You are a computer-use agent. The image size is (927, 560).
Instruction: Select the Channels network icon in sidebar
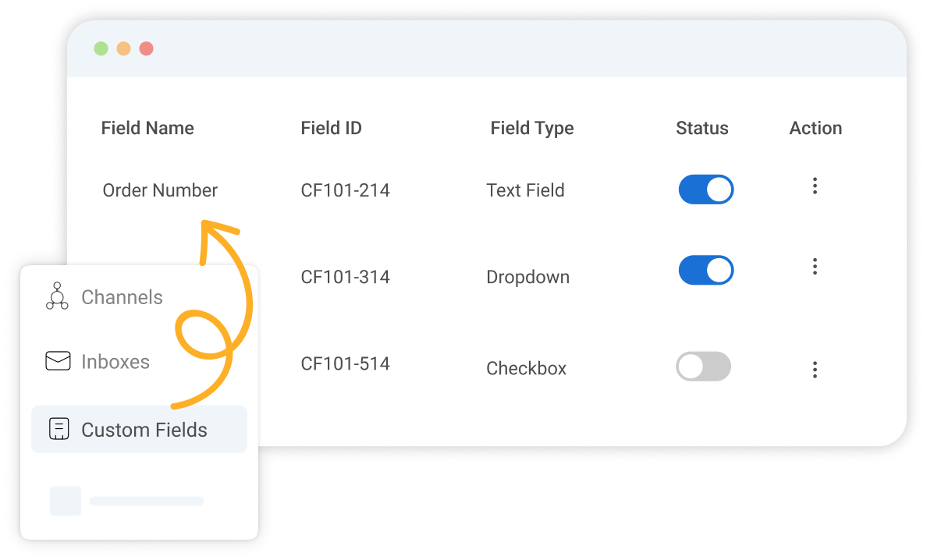click(x=56, y=296)
